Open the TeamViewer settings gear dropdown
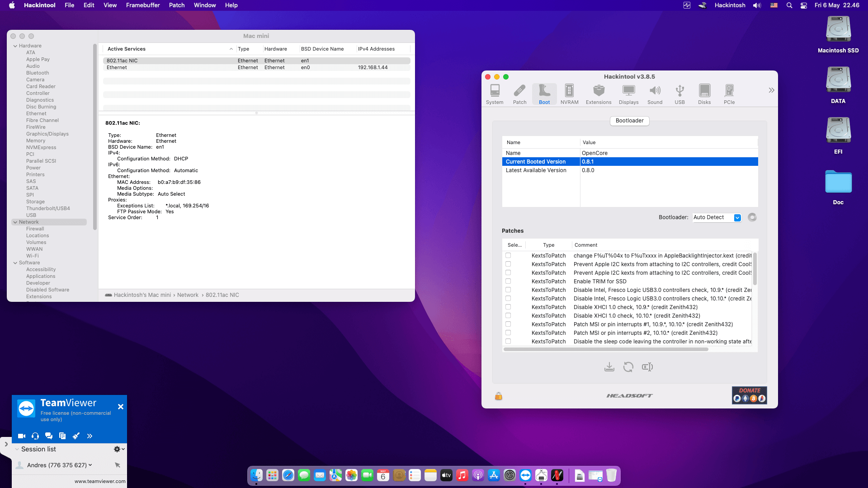The image size is (868, 488). [x=119, y=449]
